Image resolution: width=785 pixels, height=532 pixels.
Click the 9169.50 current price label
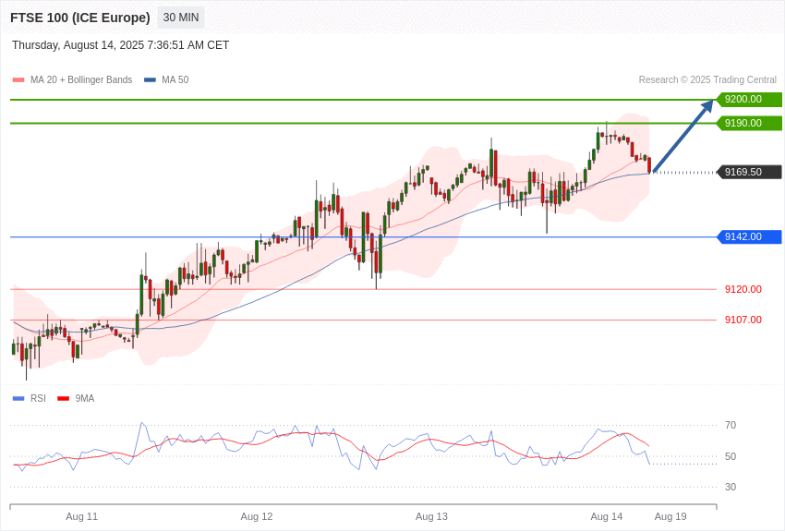pos(750,172)
